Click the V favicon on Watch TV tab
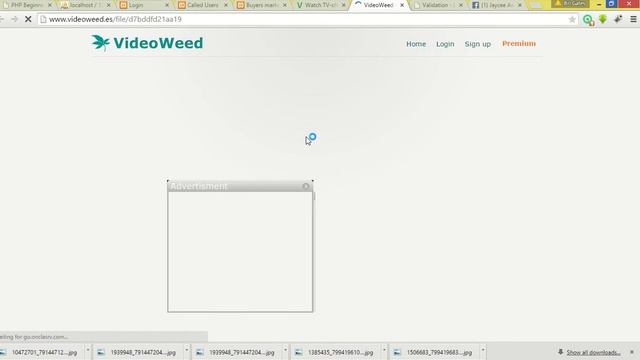 [x=299, y=5]
